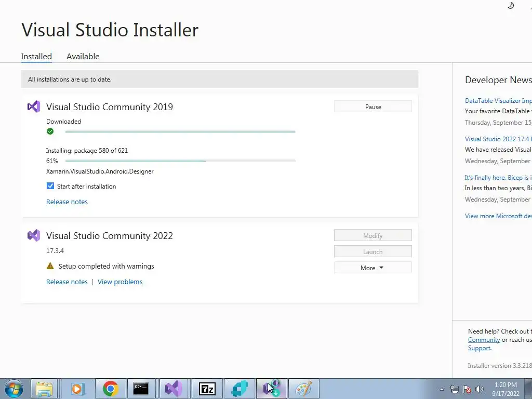Open the Community help link
This screenshot has width=532, height=399.
click(484, 340)
